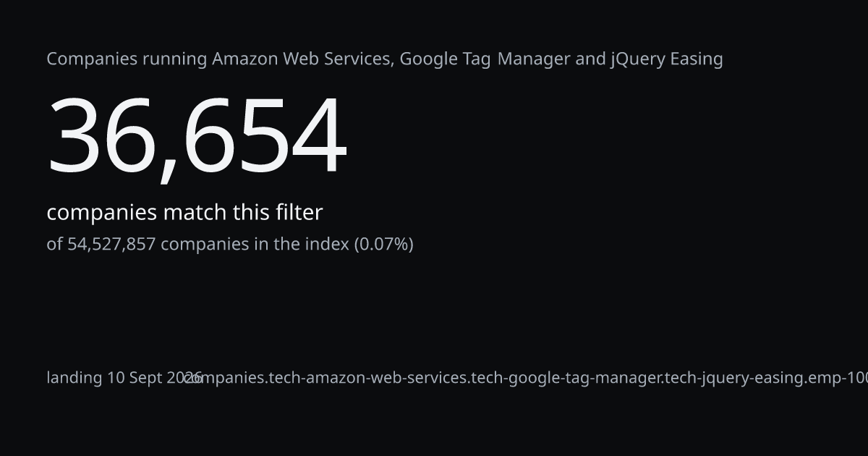Click the word "running" in the heading
868x456 pixels.
click(174, 59)
